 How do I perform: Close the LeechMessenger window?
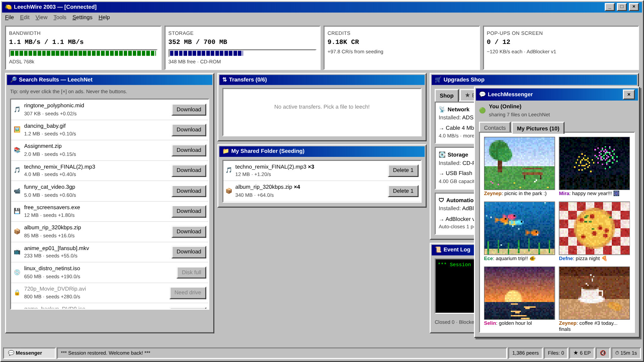629,95
